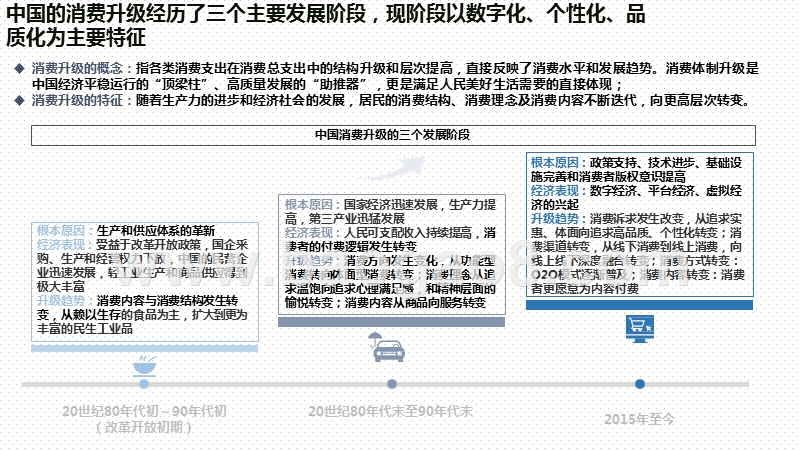Click the blue label 消费升级的特征
This screenshot has width=800, height=450.
coord(77,100)
